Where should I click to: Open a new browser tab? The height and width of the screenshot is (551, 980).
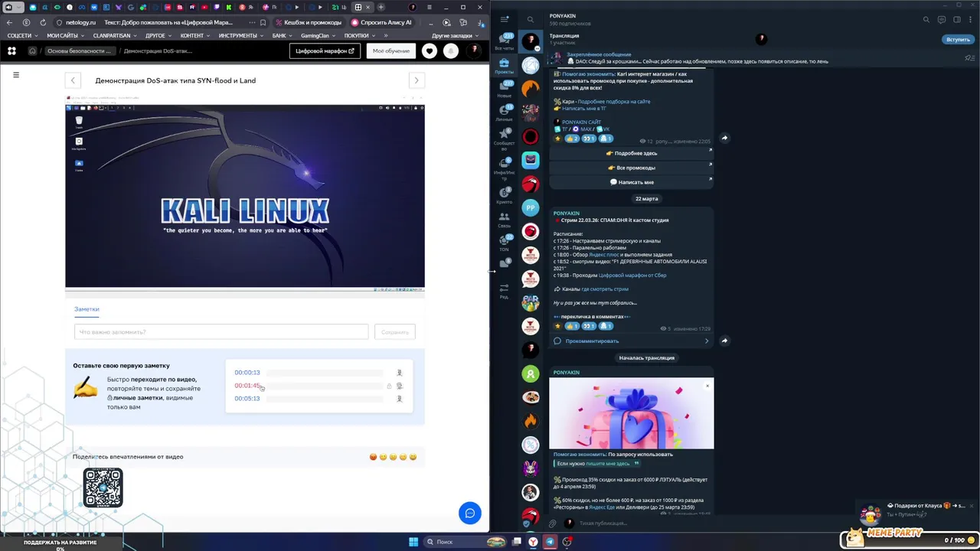pyautogui.click(x=381, y=7)
